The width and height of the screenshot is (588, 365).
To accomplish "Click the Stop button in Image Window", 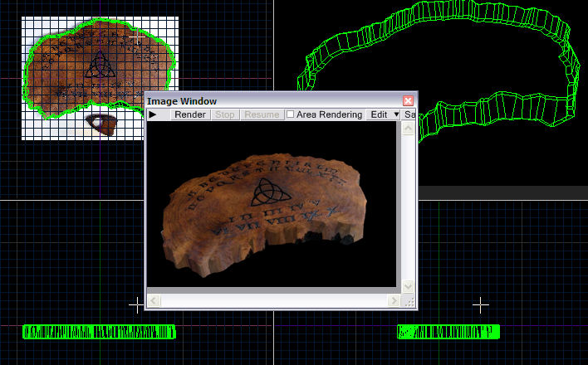I will 224,114.
